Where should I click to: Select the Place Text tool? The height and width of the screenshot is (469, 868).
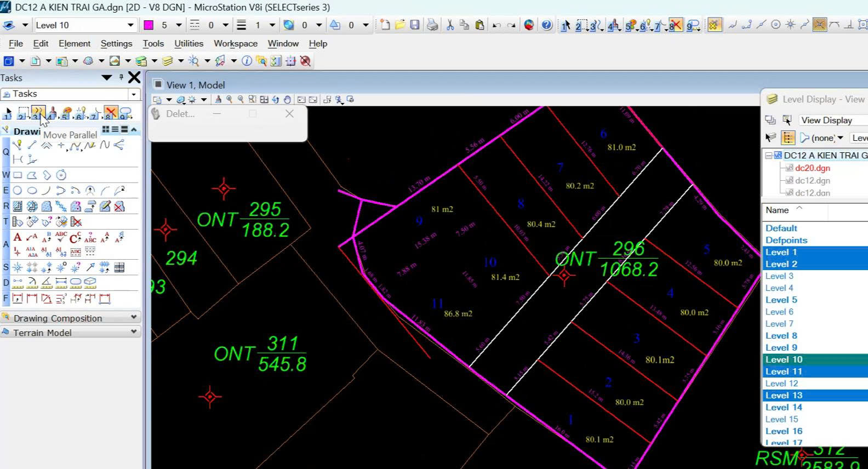coord(18,237)
